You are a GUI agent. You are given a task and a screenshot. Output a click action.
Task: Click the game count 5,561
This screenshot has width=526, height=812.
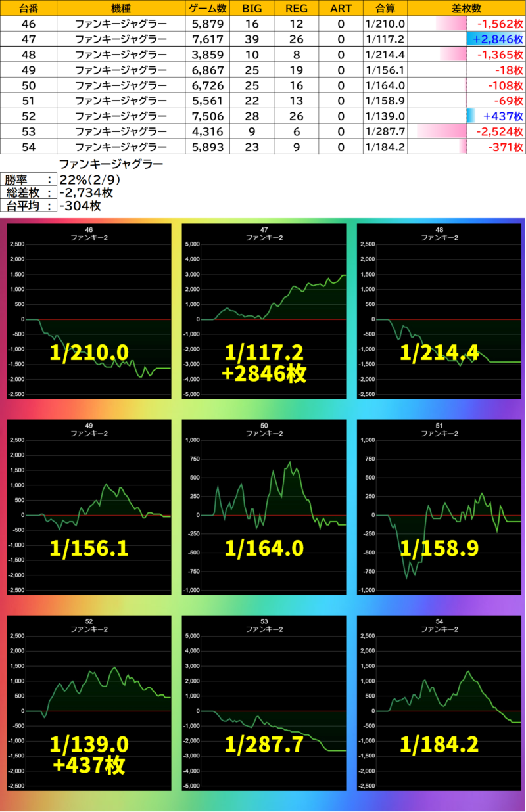coord(208,101)
